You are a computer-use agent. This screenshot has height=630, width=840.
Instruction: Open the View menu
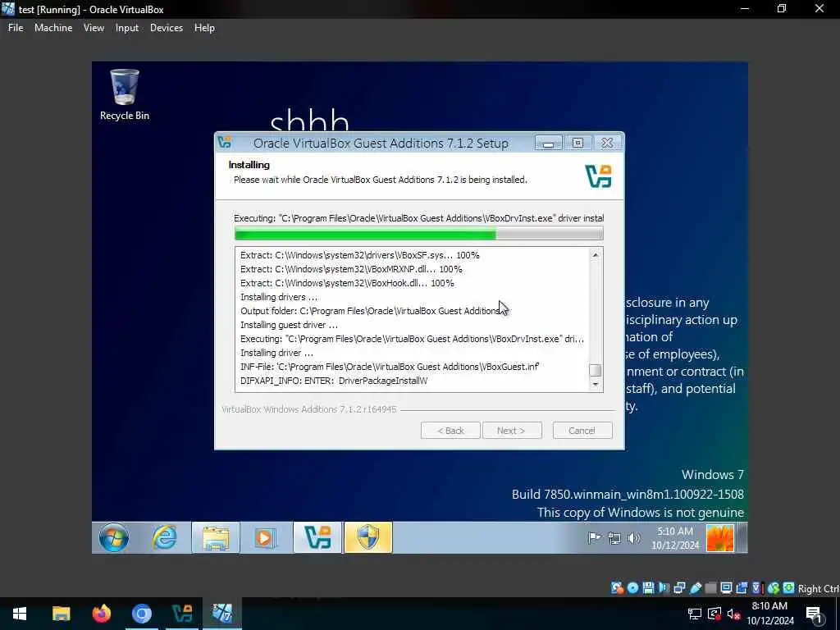click(94, 28)
